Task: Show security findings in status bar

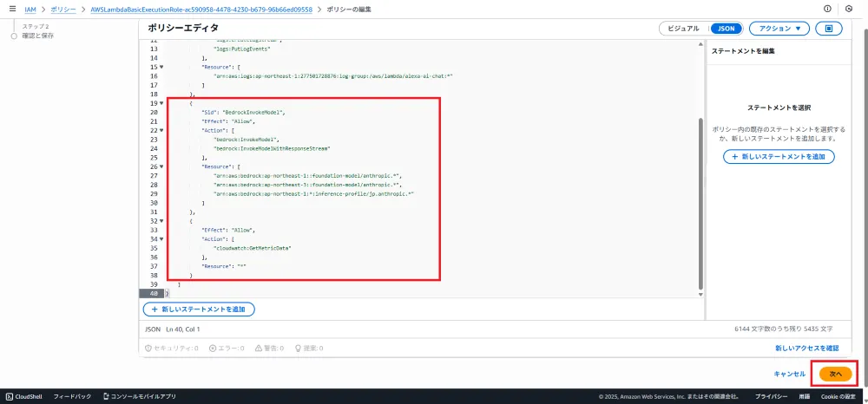Action: pyautogui.click(x=172, y=348)
